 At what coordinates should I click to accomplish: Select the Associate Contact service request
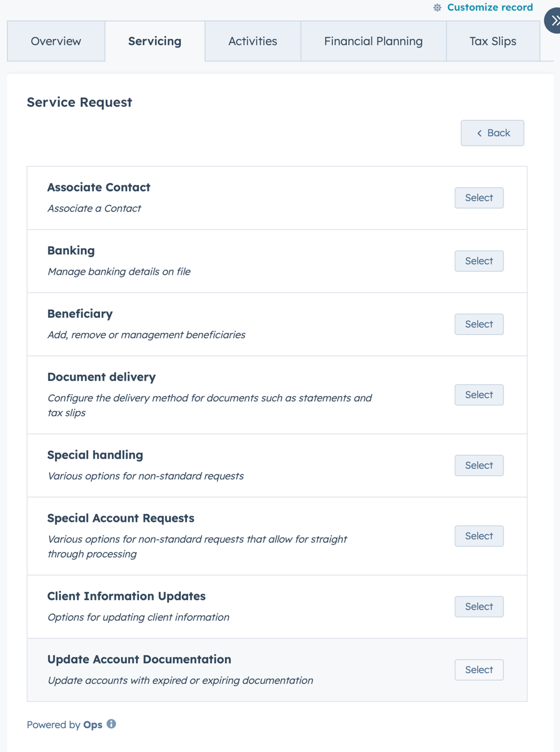click(x=479, y=198)
